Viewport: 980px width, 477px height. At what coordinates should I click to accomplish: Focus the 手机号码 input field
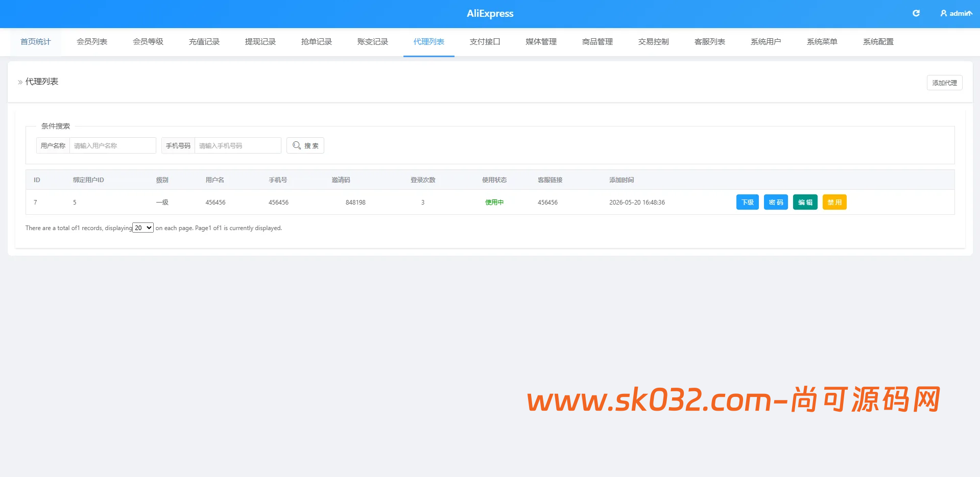[238, 145]
